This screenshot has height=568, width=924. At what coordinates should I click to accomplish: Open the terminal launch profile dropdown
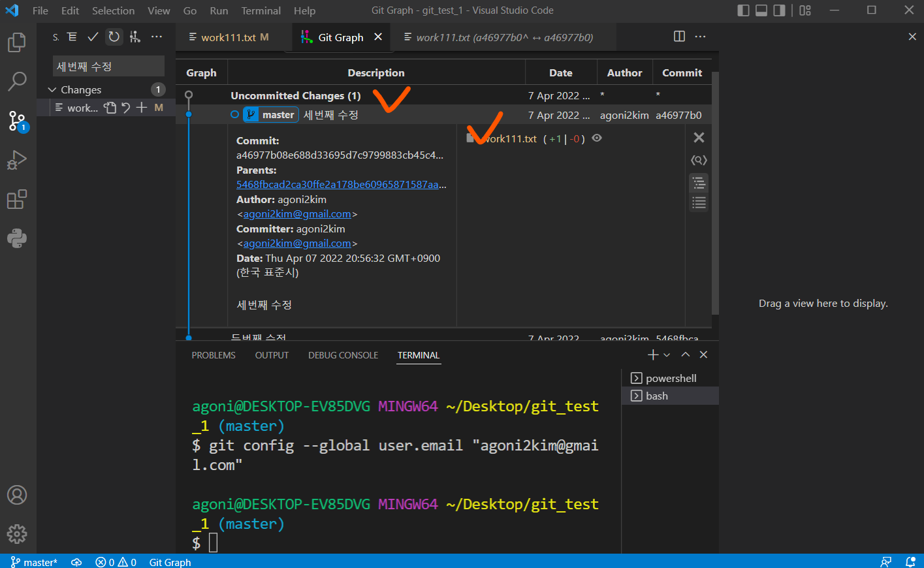click(x=667, y=355)
